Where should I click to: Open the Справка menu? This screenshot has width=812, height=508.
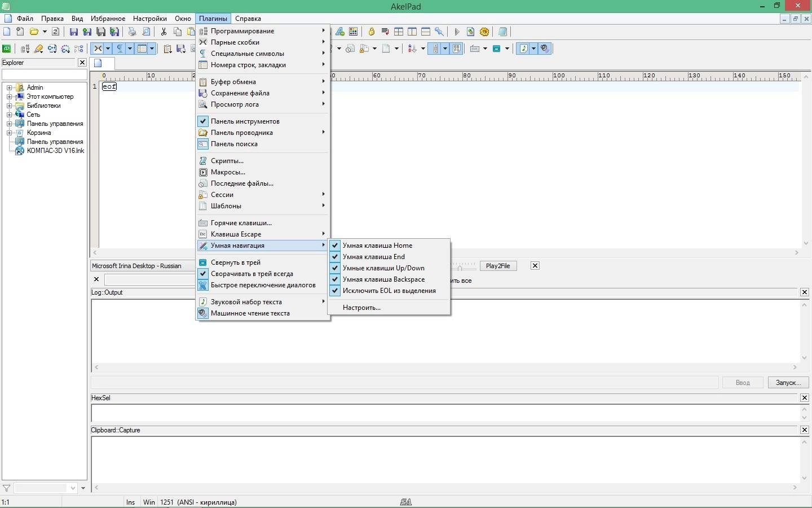(x=248, y=19)
